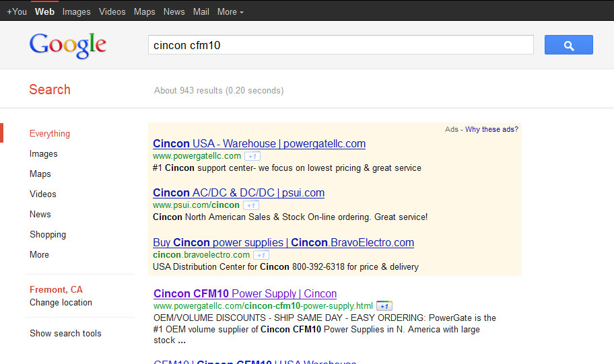This screenshot has width=614, height=364.
Task: Click Change location link
Action: tap(61, 303)
